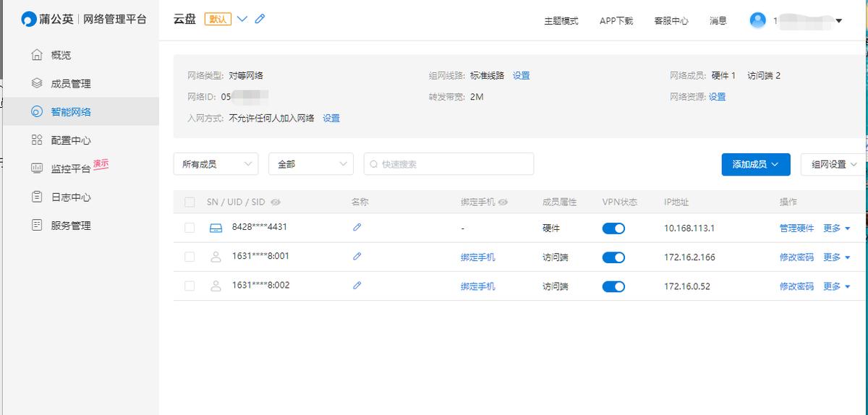Tick the select-all checkbox in table header
Screen dimensions: 868x415
click(190, 202)
